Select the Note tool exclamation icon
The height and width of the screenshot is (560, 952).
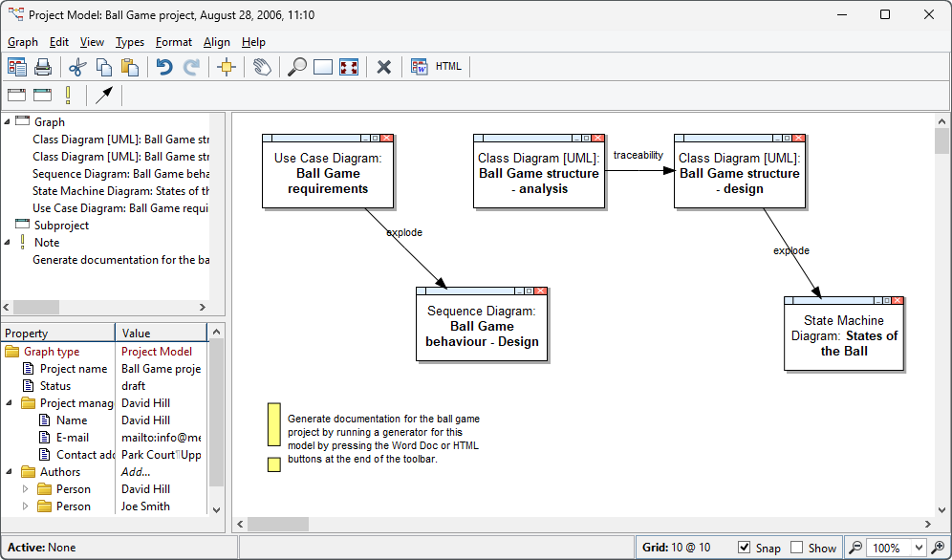[68, 95]
